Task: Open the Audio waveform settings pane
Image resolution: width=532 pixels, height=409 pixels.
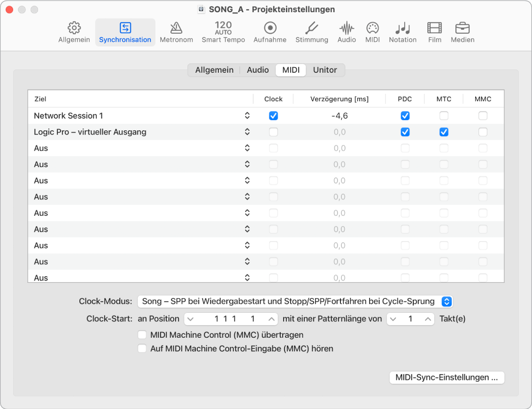Action: click(347, 32)
